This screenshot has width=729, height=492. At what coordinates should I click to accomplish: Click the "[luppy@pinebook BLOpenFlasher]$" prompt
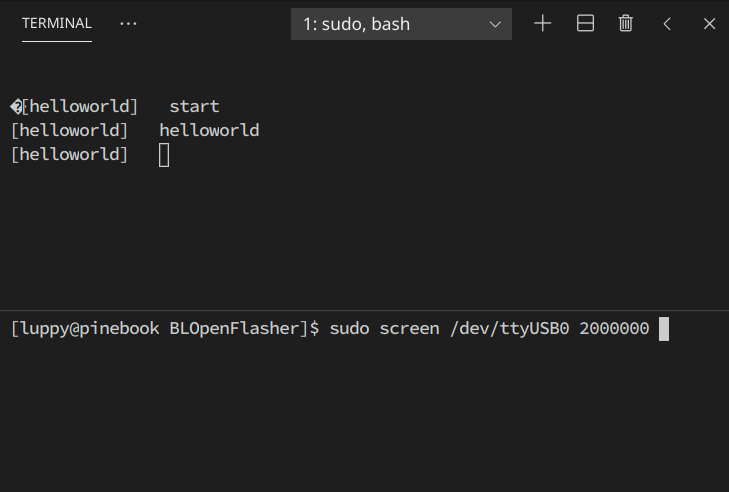click(164, 328)
